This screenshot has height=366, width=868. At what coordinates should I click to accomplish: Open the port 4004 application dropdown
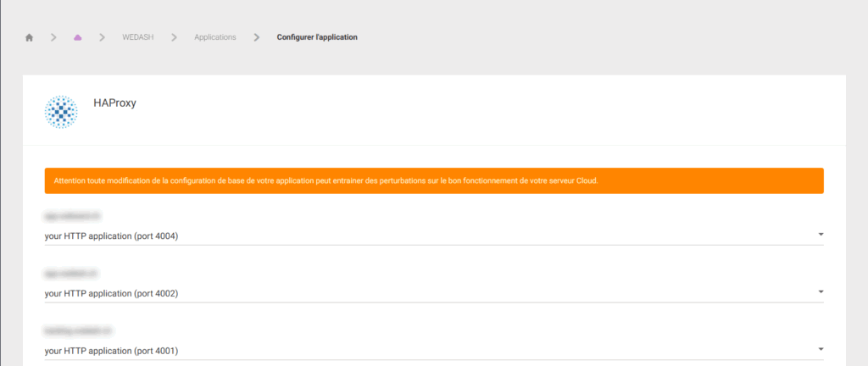click(434, 236)
